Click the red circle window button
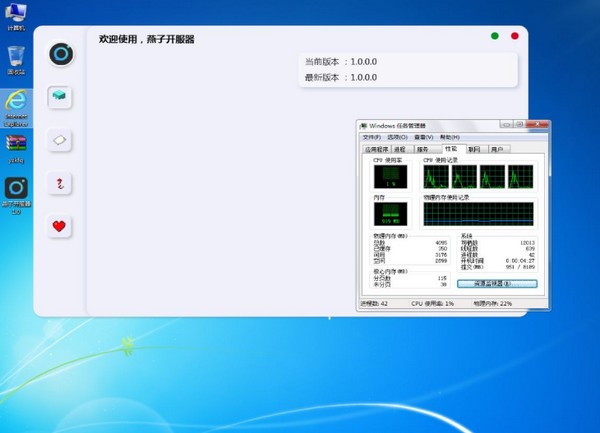This screenshot has height=433, width=600. (515, 36)
